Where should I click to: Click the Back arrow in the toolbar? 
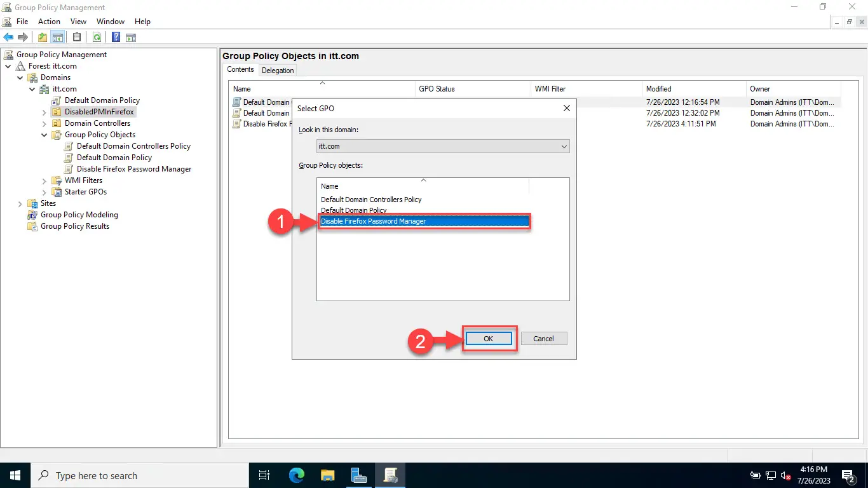(9, 37)
